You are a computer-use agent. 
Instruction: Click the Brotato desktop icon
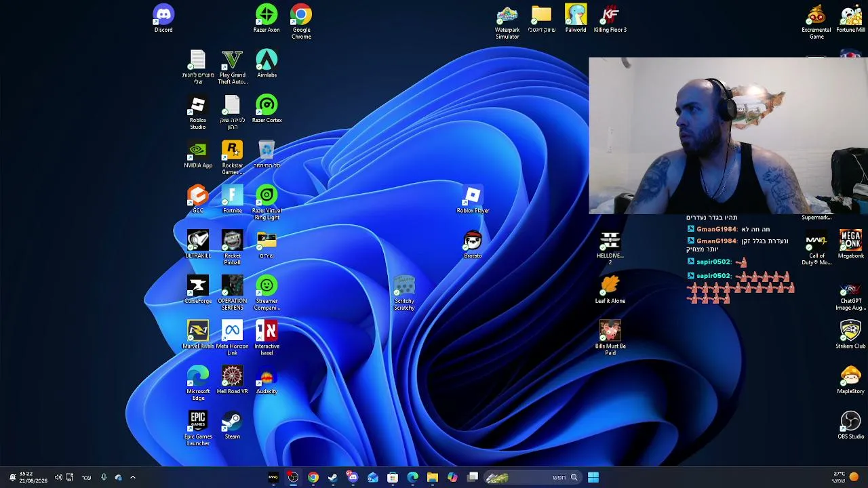473,245
